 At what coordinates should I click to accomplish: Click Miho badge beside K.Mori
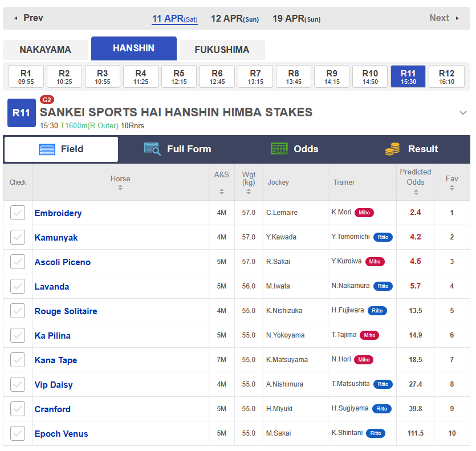click(364, 213)
